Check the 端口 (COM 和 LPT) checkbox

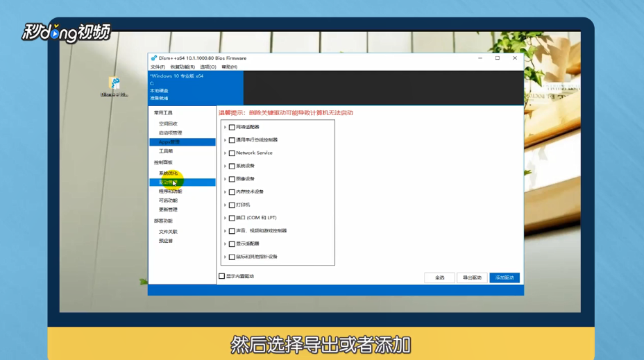click(x=232, y=218)
